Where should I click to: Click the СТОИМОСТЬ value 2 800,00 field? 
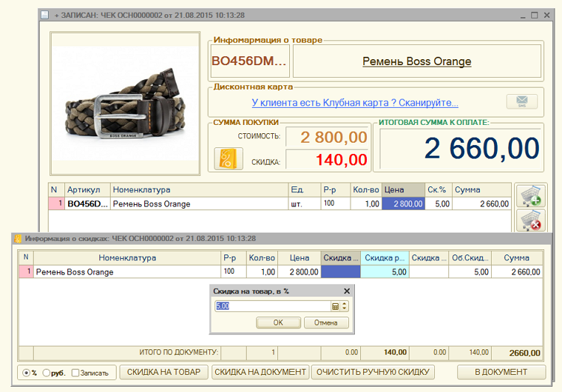[328, 137]
